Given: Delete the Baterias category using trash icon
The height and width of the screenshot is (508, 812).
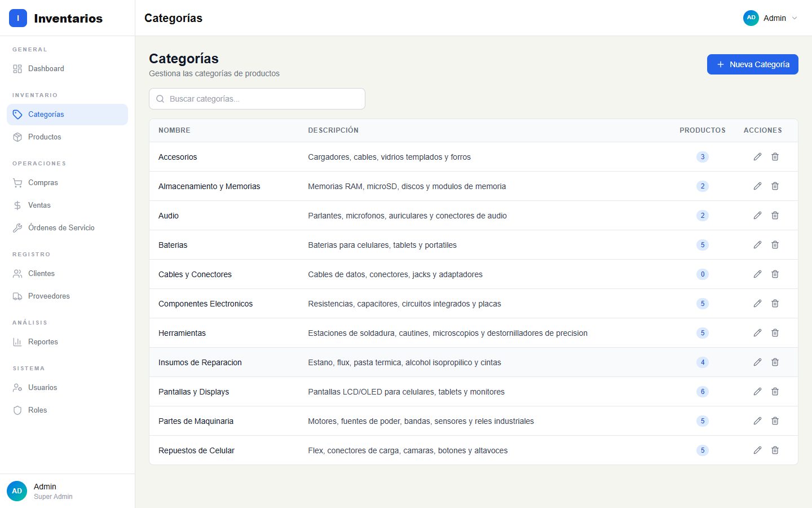Looking at the screenshot, I should click(x=775, y=245).
